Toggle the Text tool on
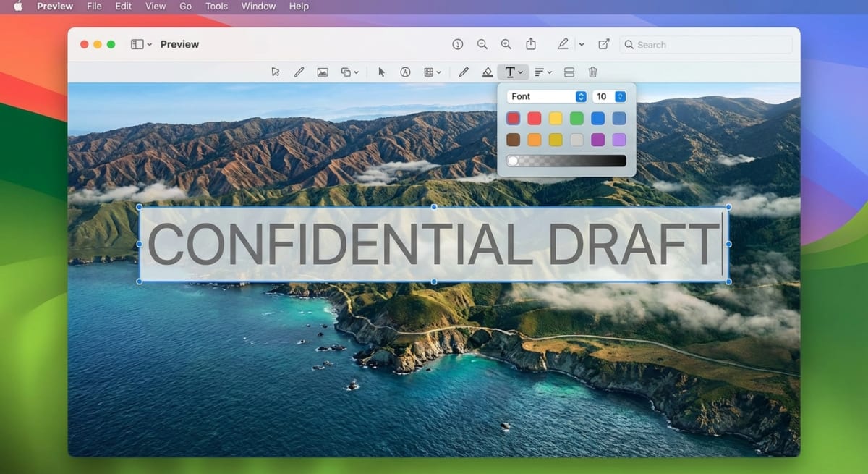 pyautogui.click(x=511, y=72)
